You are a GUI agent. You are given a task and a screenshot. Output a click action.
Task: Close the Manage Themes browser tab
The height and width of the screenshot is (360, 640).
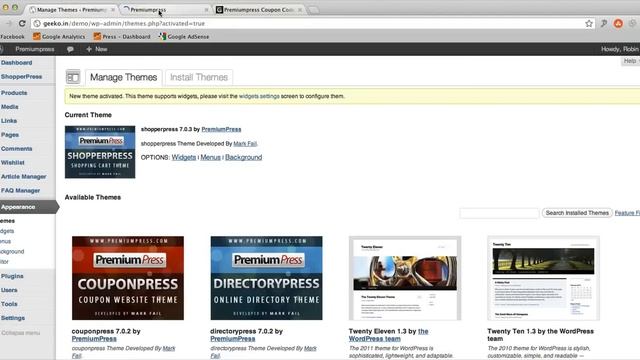(x=113, y=10)
